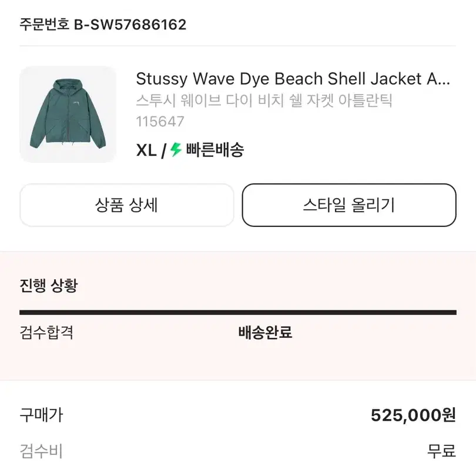Viewport: 476px width, 476px height.
Task: Open the Stussy jacket product thumbnail
Action: [68, 114]
